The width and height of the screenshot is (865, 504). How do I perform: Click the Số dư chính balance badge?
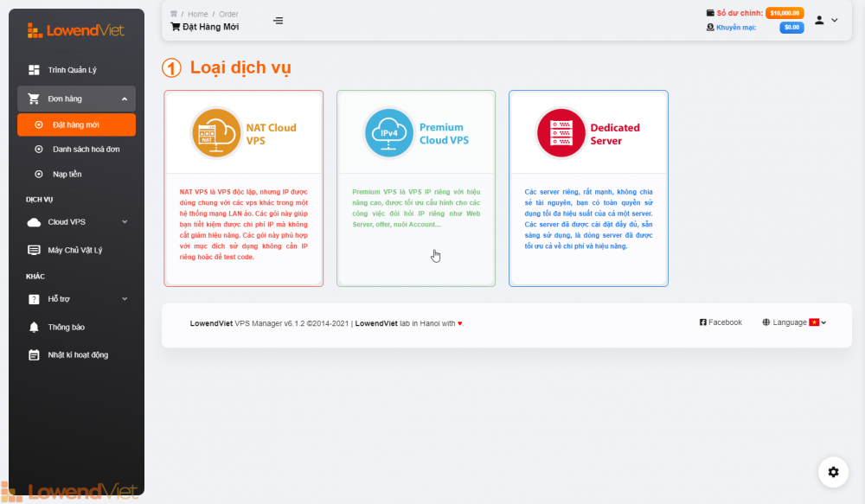tap(785, 13)
